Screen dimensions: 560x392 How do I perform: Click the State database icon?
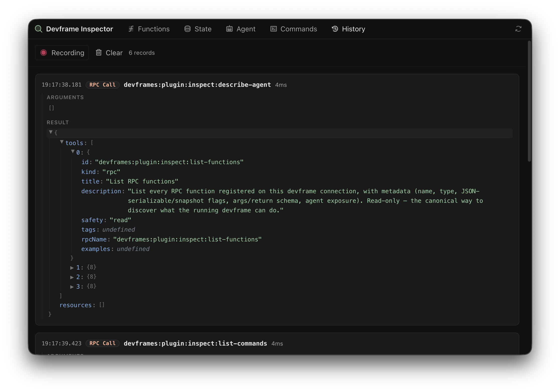tap(187, 29)
